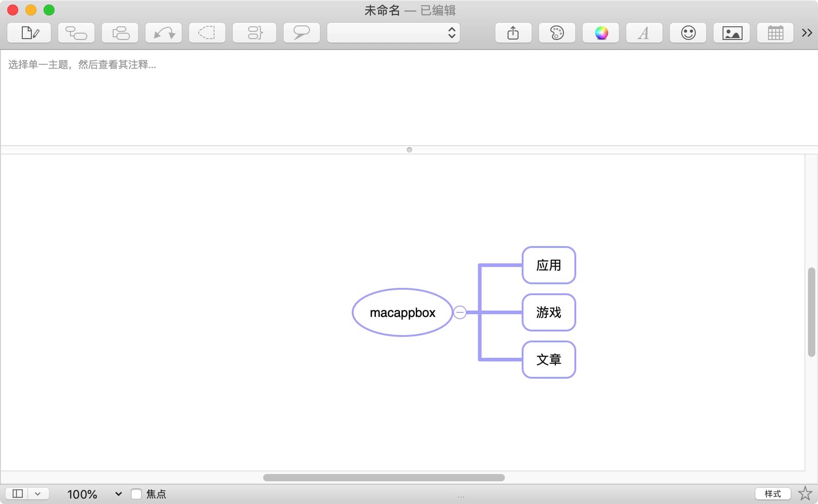Toggle the sidebar panel layout icon
Image resolution: width=818 pixels, height=504 pixels.
click(18, 494)
